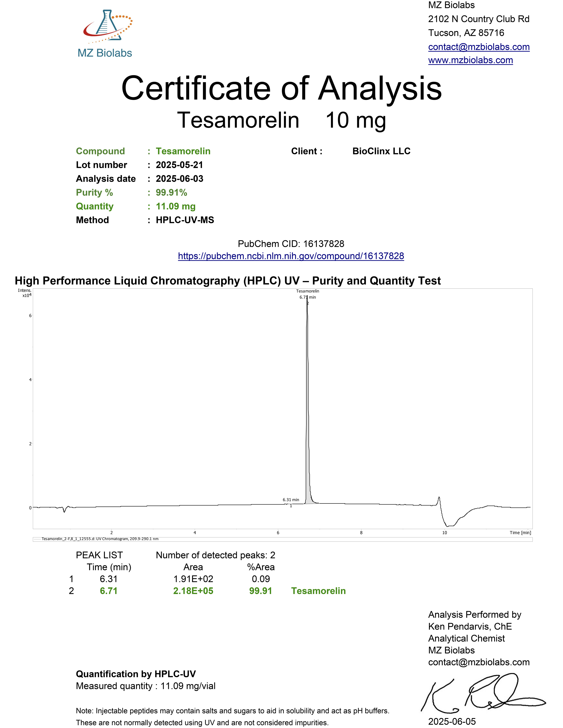Click the bottom contact@mzbiolabs.com text
The width and height of the screenshot is (563, 728).
coord(479,662)
